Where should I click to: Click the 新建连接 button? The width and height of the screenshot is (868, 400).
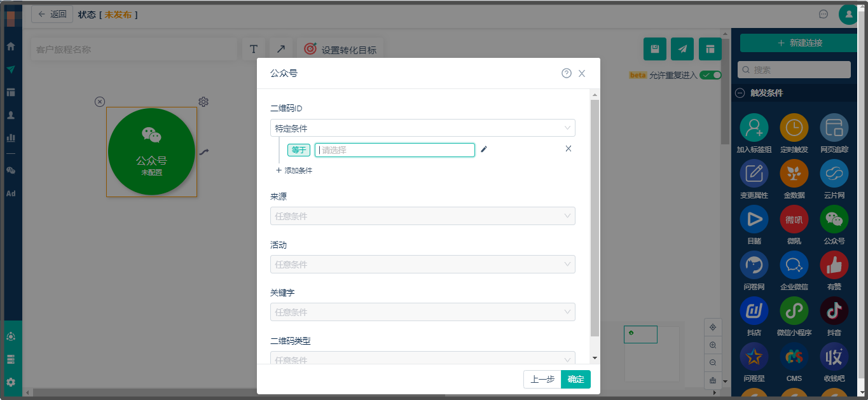pos(799,43)
